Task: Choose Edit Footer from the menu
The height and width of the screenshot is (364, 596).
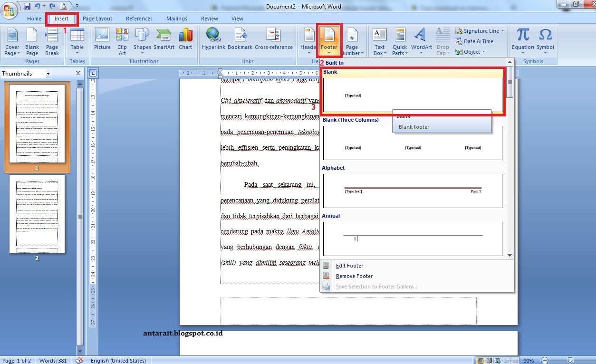Action: click(349, 266)
